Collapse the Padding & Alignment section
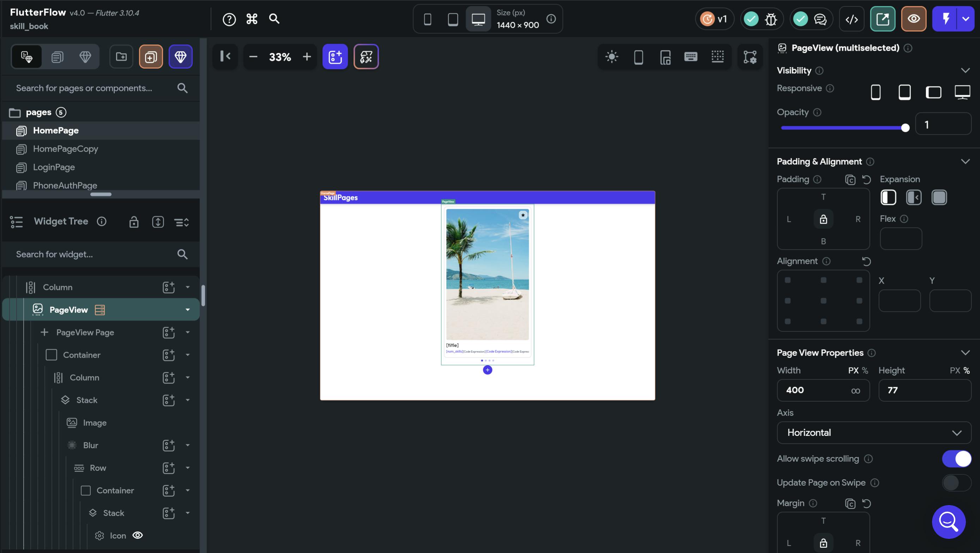The height and width of the screenshot is (553, 980). click(965, 162)
